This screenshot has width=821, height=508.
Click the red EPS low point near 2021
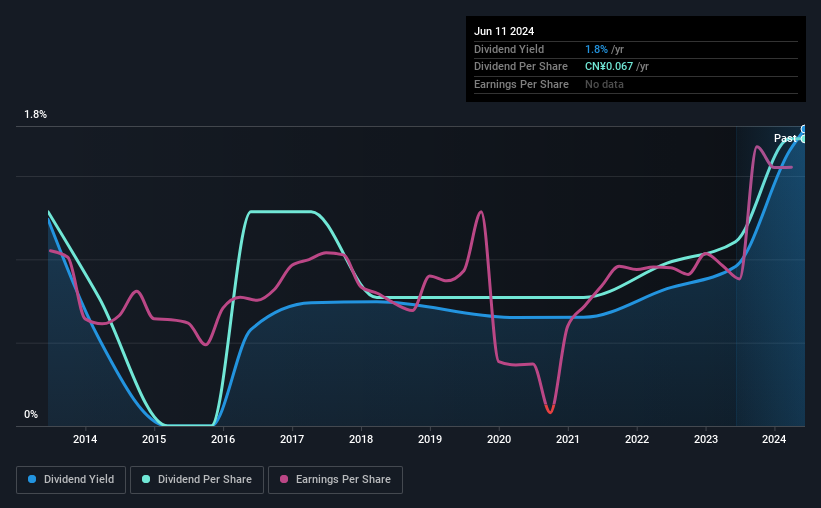[x=550, y=410]
